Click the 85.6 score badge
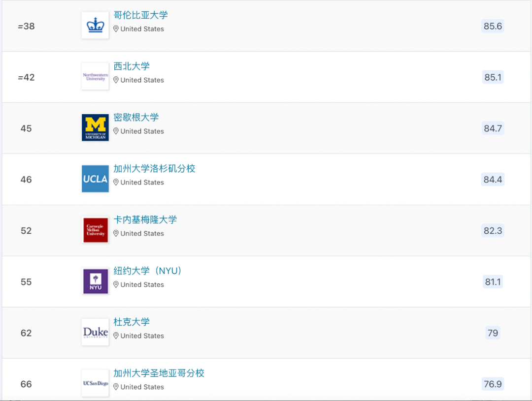The width and height of the screenshot is (532, 401). [x=493, y=26]
